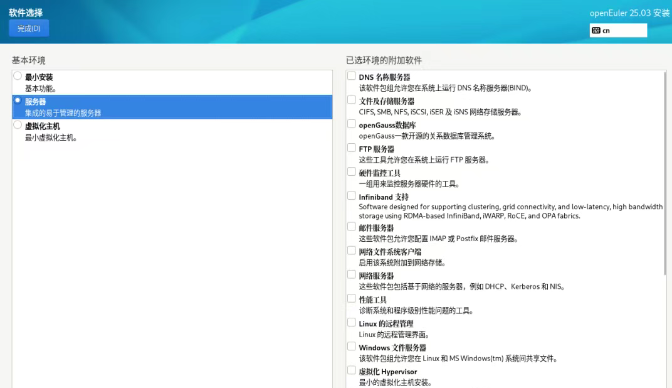Viewport: 672px width, 388px height.
Task: Click the 最小安装 label text
Action: click(39, 77)
